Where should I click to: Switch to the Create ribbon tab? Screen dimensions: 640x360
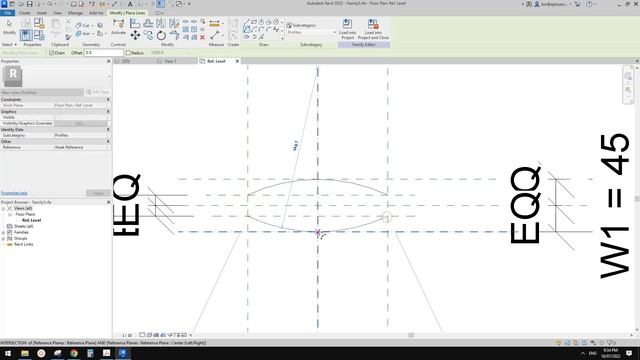coord(24,13)
